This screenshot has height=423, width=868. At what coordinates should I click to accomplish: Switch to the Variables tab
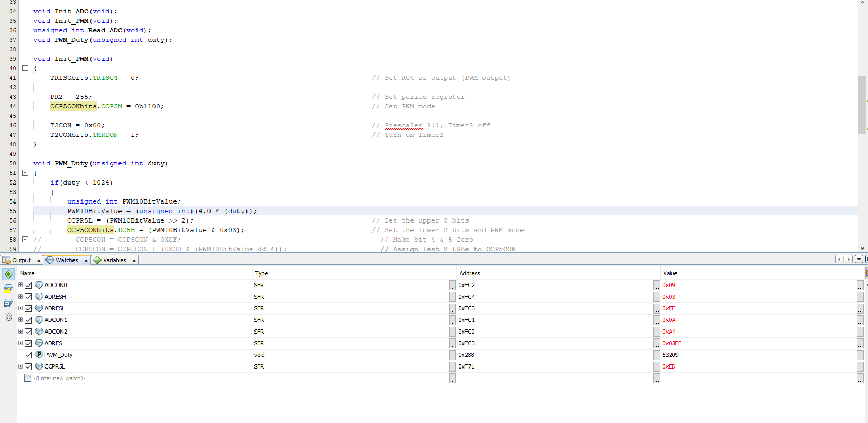pos(114,260)
